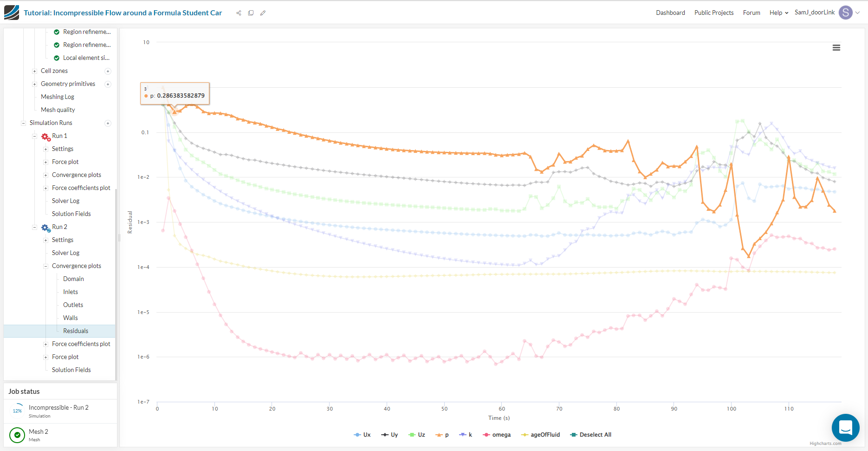
Task: Open the Dashboard link
Action: coord(670,13)
